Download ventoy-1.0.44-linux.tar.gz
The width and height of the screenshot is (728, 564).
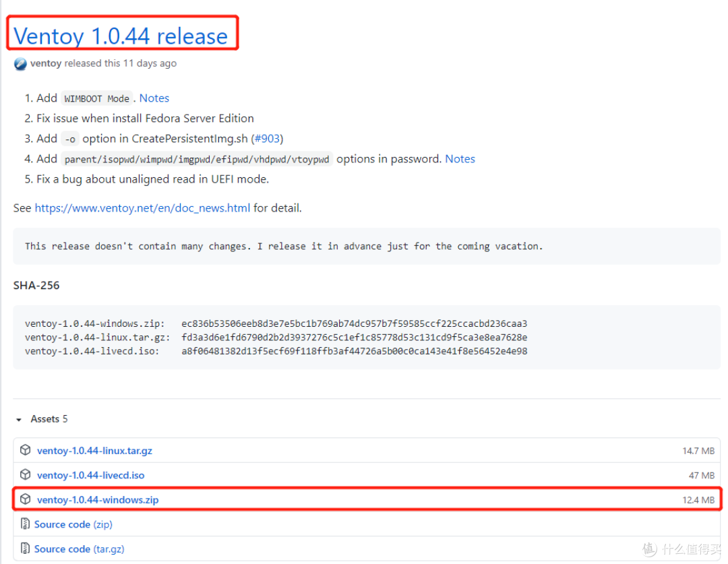94,450
